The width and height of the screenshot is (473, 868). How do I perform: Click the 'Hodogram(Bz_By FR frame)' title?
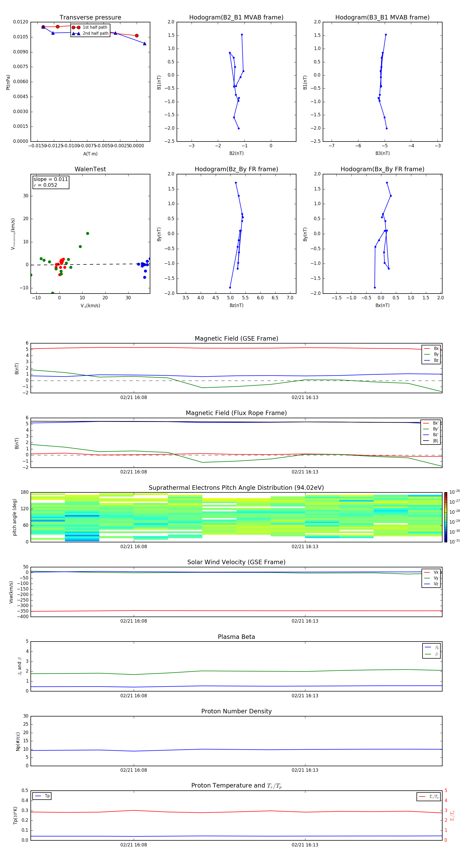click(236, 169)
